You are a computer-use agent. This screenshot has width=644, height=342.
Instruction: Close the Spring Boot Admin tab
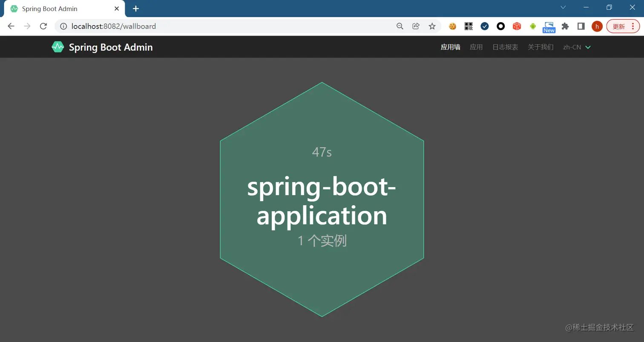117,9
